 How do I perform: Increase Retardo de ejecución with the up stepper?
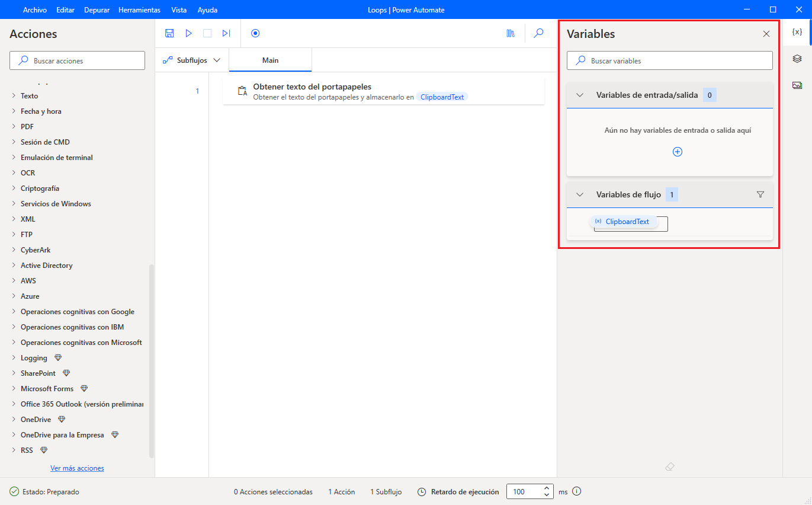point(546,488)
